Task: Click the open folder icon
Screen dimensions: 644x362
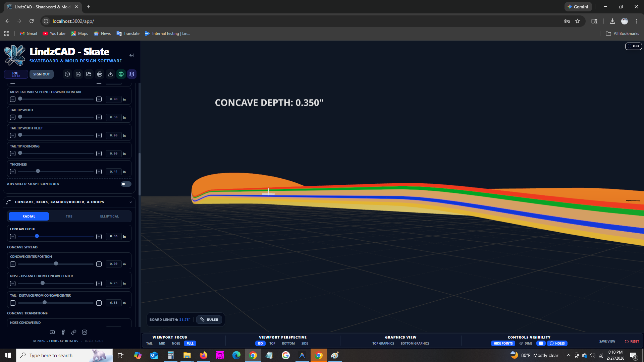Action: 89,74
